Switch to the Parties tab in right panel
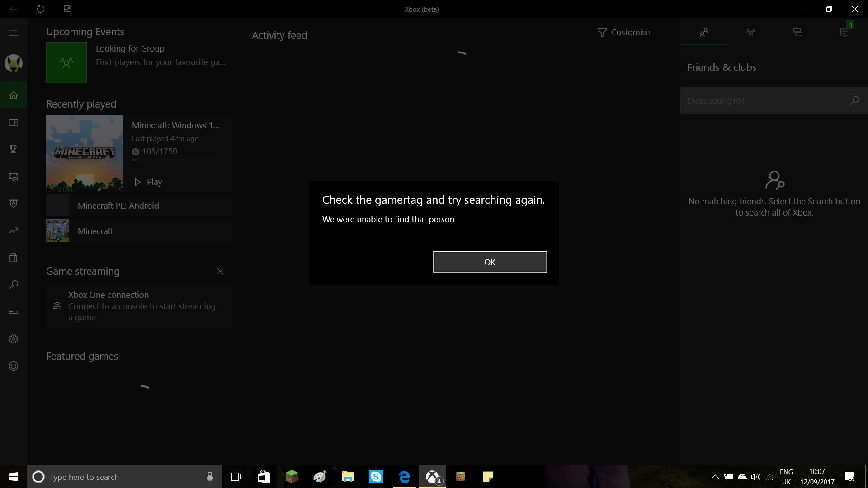This screenshot has width=868, height=488. (751, 33)
